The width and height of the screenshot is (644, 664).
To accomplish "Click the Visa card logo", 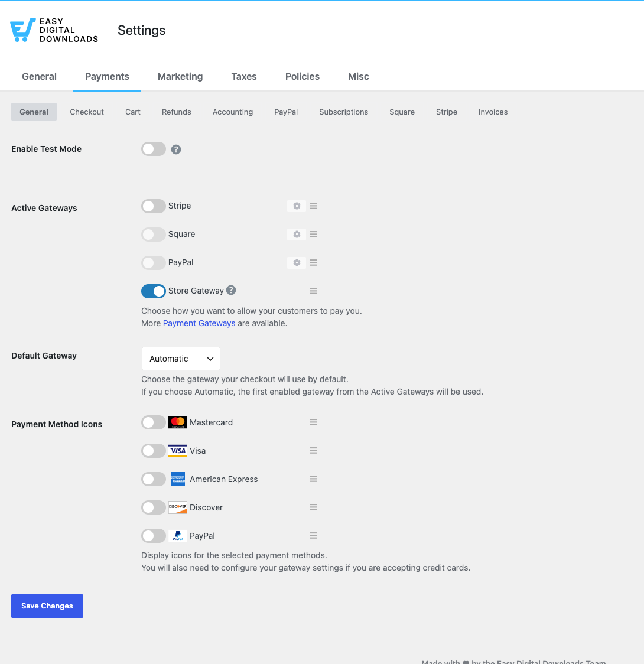I will click(x=178, y=451).
